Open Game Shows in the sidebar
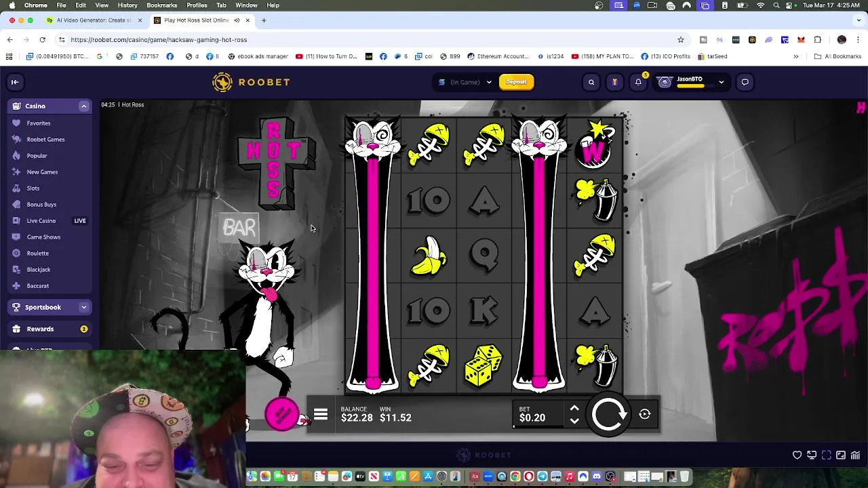The image size is (868, 488). point(43,237)
